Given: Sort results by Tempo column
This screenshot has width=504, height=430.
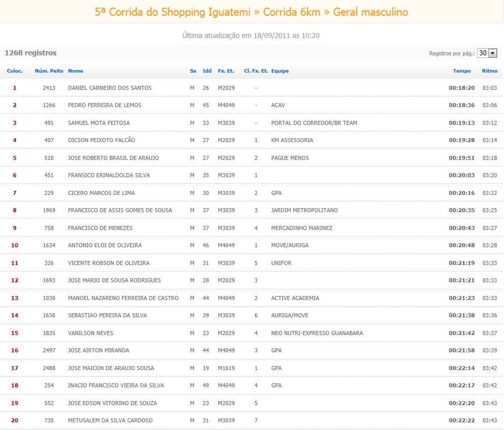Looking at the screenshot, I should (461, 71).
